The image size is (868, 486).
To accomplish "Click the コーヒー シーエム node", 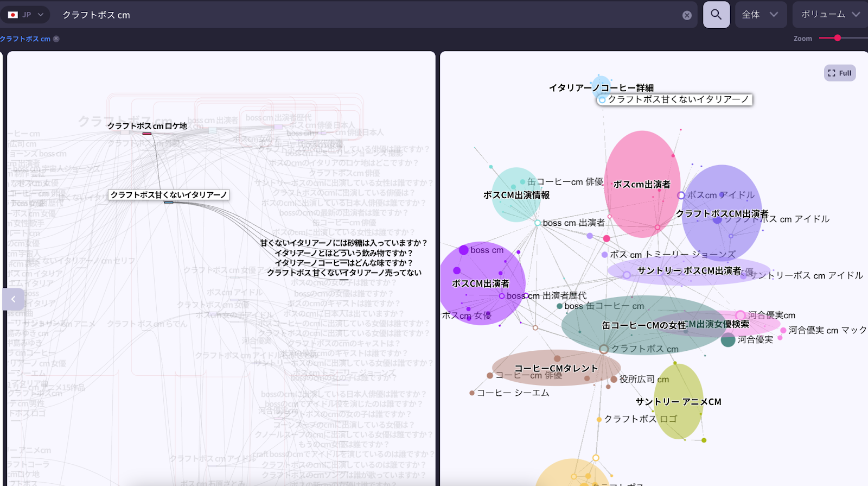I will tap(509, 393).
